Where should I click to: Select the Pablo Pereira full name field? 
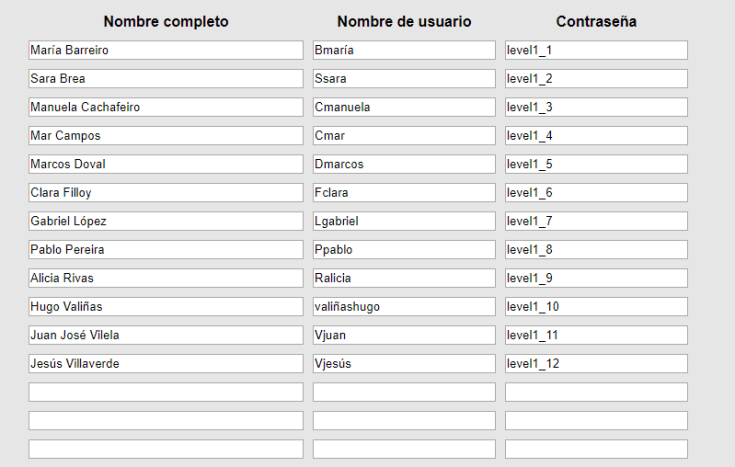165,250
